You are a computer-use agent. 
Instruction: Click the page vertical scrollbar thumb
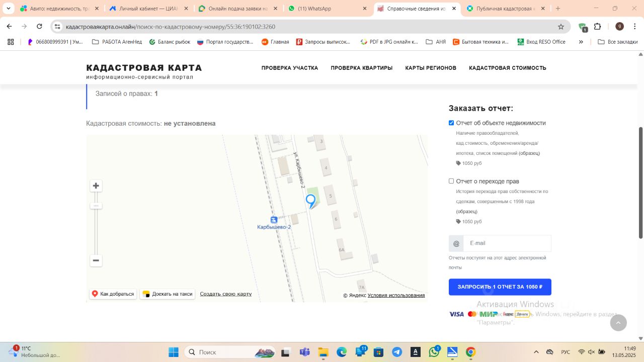point(640,183)
